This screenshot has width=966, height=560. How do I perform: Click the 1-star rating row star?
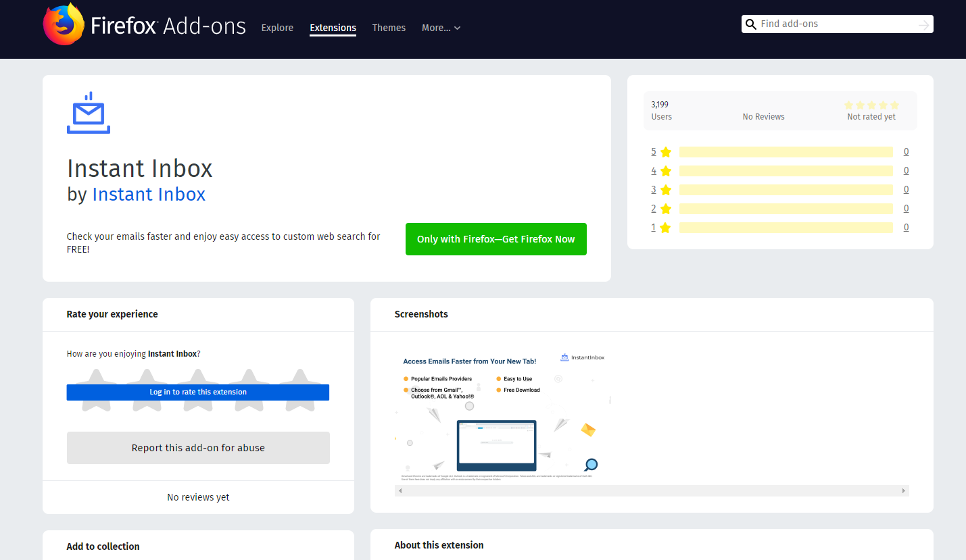click(x=666, y=228)
